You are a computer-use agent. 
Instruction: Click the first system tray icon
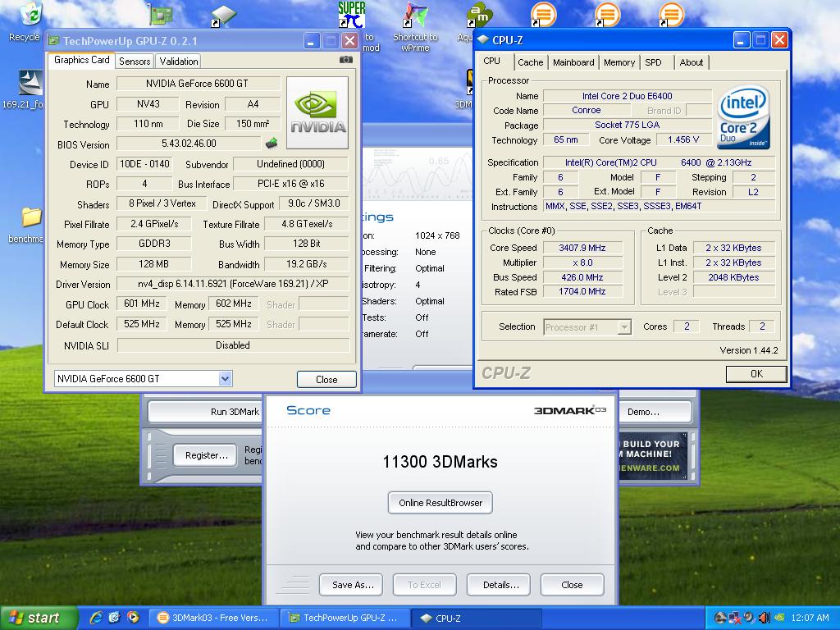pyautogui.click(x=720, y=618)
